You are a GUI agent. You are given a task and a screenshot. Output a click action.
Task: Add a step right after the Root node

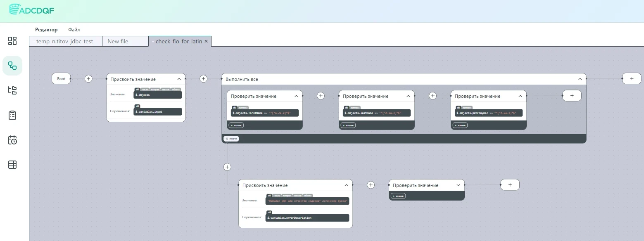point(88,79)
